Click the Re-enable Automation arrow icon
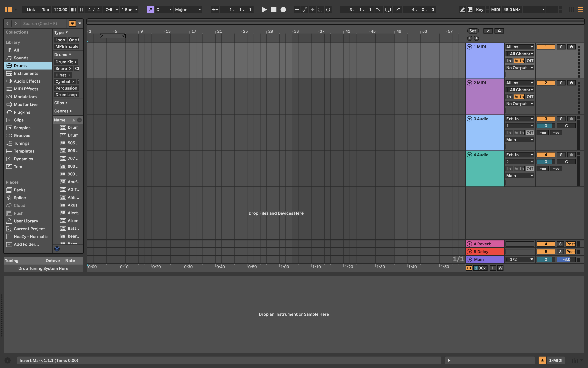 pos(312,9)
